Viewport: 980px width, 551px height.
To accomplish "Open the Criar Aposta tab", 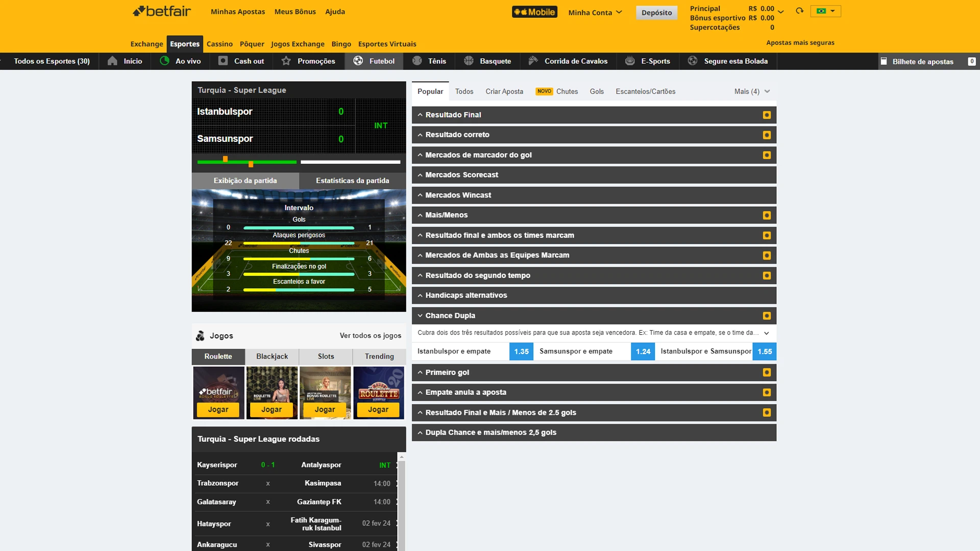I will pos(504,91).
